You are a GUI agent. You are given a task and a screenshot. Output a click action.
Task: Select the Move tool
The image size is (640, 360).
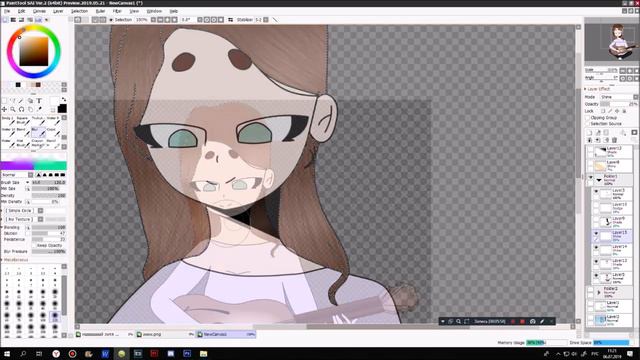[x=4, y=109]
